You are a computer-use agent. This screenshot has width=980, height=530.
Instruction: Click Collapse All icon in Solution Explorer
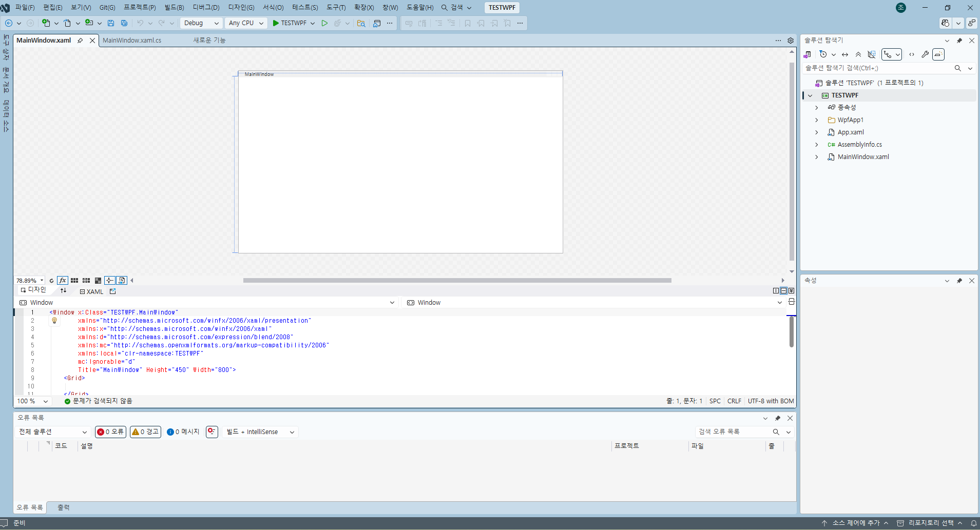pos(858,54)
